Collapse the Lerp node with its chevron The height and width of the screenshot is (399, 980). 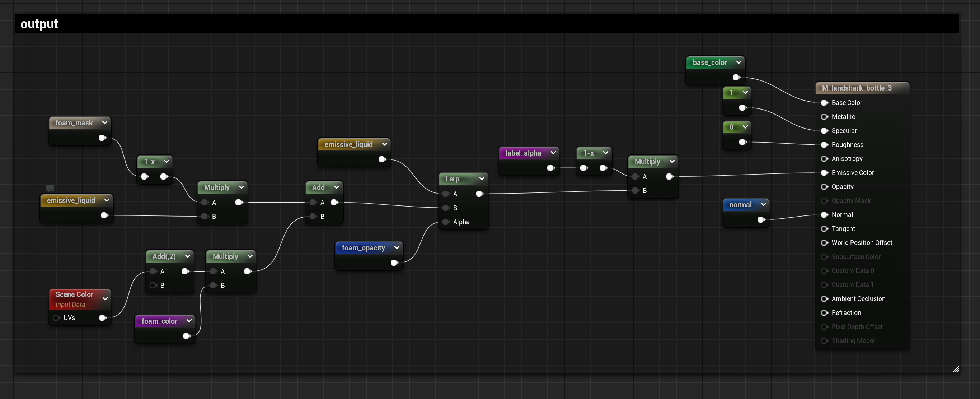(x=482, y=178)
